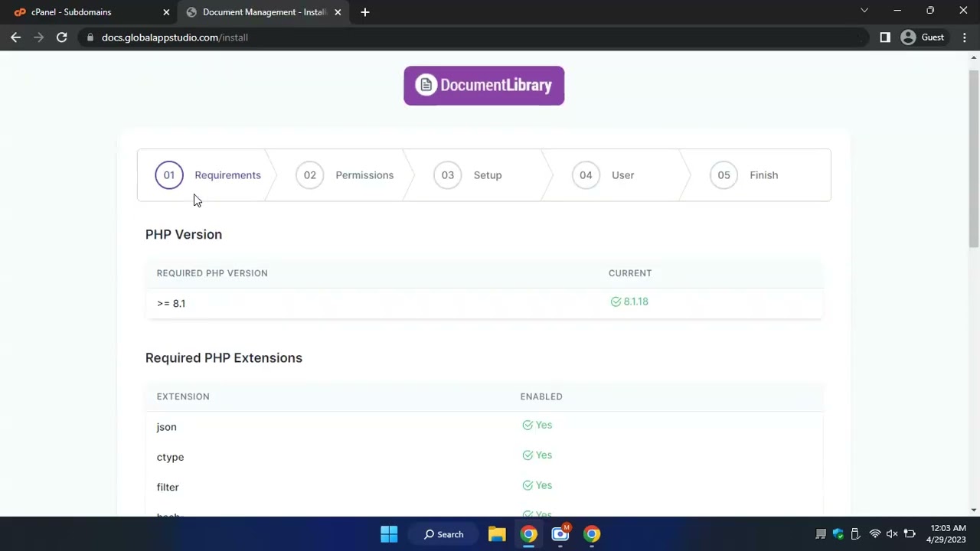The width and height of the screenshot is (980, 551).
Task: Click the check icon in json row
Action: pos(528,425)
